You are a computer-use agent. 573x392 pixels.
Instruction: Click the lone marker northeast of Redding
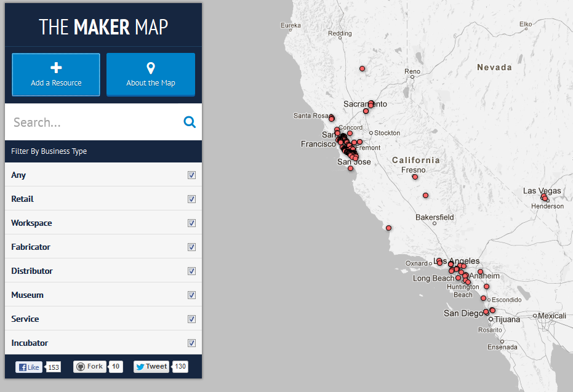[362, 69]
